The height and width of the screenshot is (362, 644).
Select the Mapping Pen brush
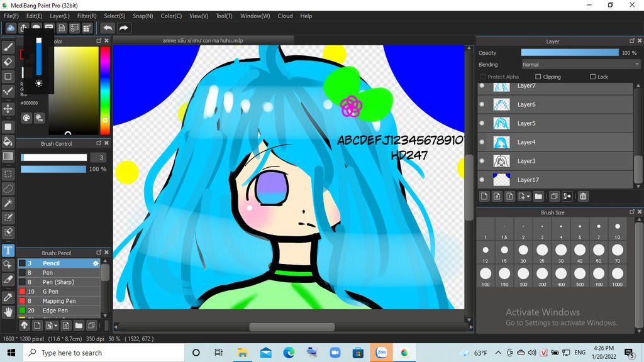click(x=59, y=301)
